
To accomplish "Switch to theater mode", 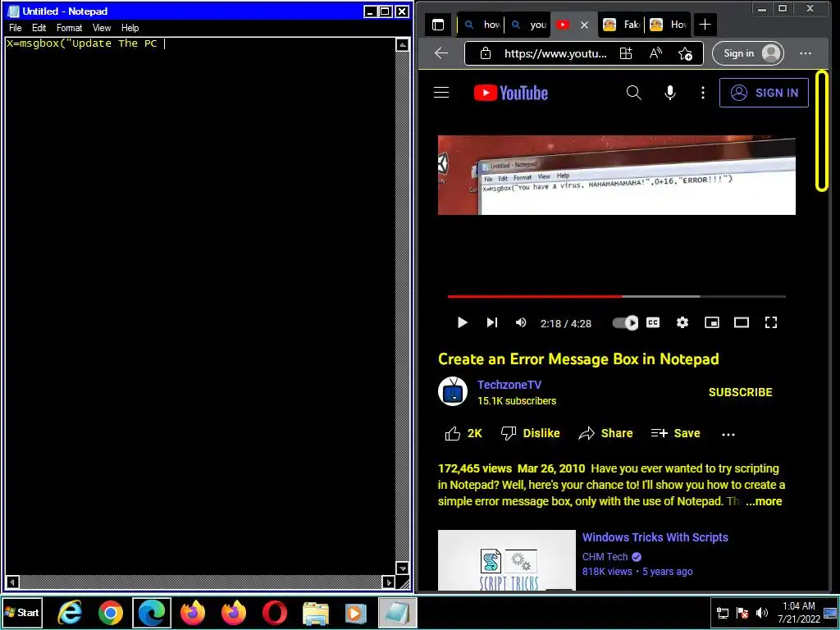I will 742,322.
